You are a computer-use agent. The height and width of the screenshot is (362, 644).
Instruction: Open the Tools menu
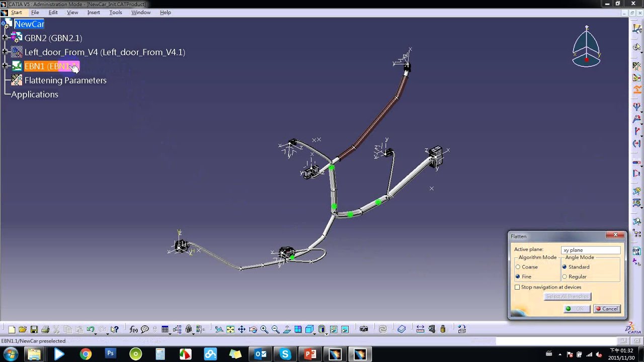[116, 12]
